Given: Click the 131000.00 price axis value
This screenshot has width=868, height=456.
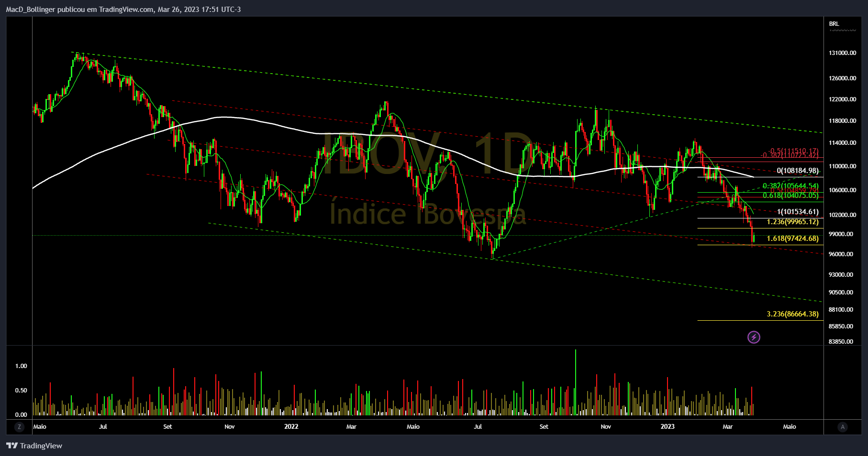Looking at the screenshot, I should pos(842,53).
